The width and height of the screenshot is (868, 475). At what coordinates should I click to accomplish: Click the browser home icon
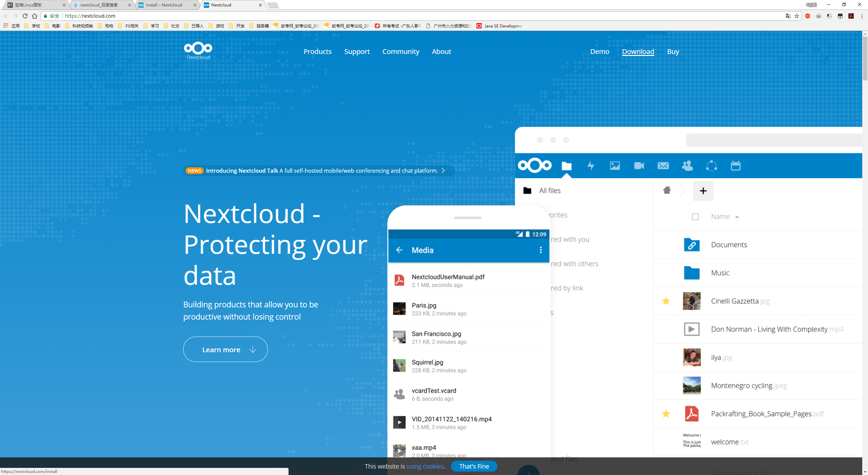[35, 16]
